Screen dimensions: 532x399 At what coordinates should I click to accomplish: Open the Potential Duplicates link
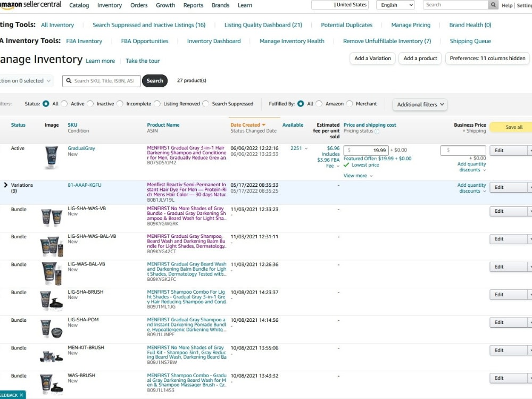point(346,25)
